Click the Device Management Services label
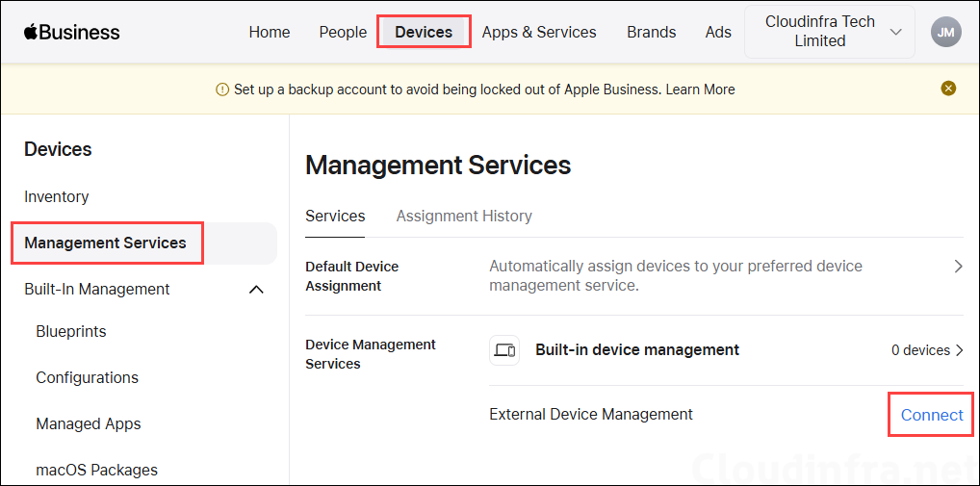The image size is (980, 486). pyautogui.click(x=371, y=354)
